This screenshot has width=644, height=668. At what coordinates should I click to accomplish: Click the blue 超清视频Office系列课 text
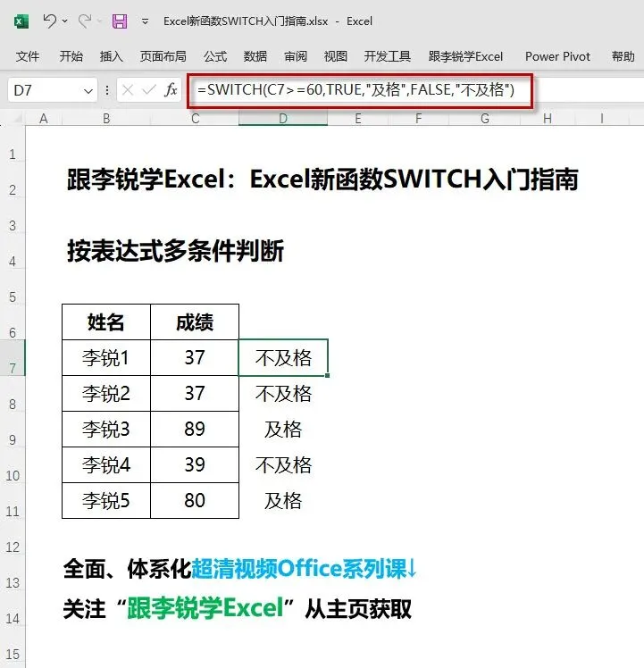tap(299, 568)
